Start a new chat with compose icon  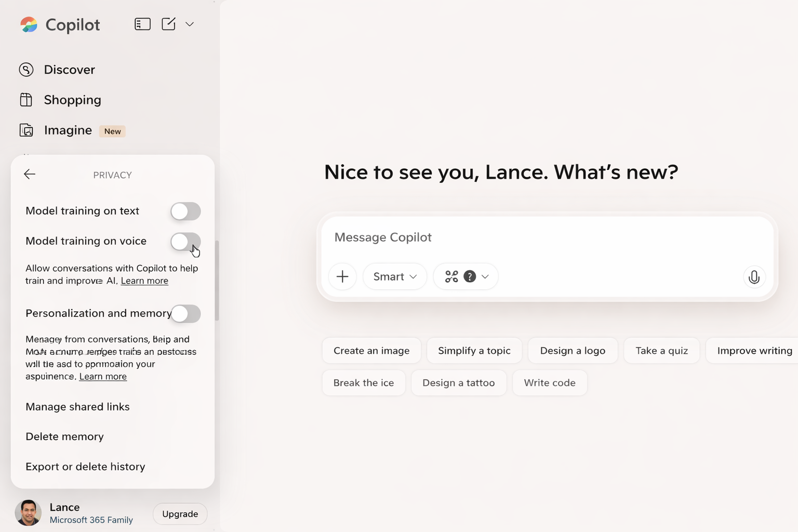click(168, 24)
